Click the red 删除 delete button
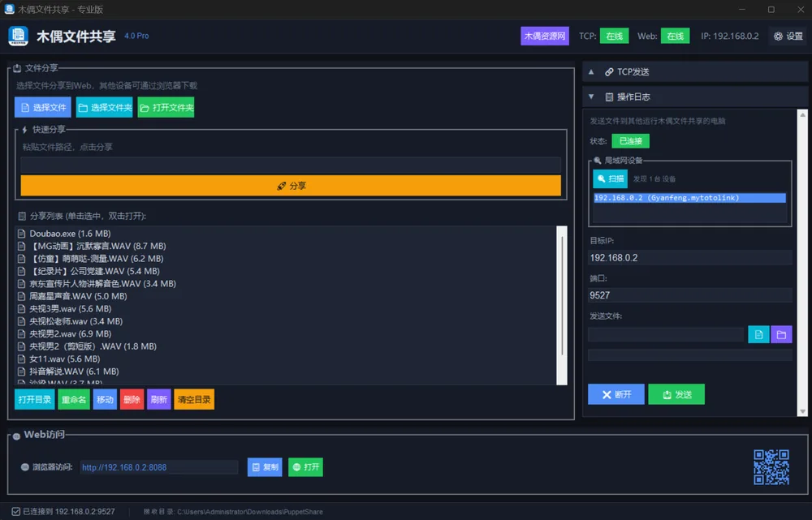 [132, 399]
